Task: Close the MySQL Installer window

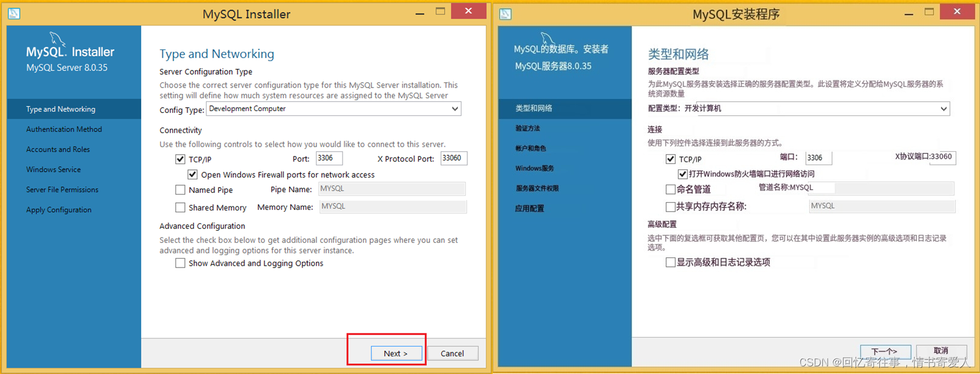Action: pos(469,11)
